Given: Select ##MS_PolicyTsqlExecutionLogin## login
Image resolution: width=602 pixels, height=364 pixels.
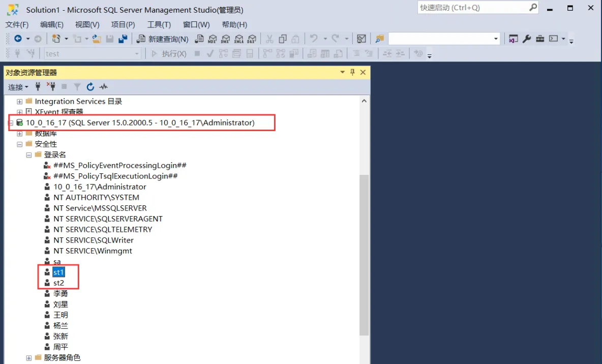Looking at the screenshot, I should click(x=115, y=176).
